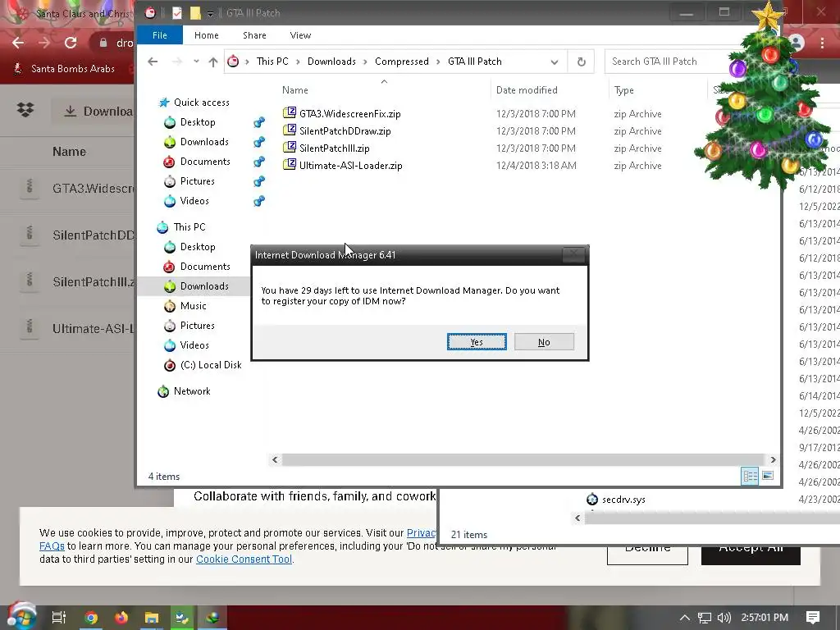The height and width of the screenshot is (630, 840).
Task: Open Task View on taskbar
Action: [x=59, y=618]
